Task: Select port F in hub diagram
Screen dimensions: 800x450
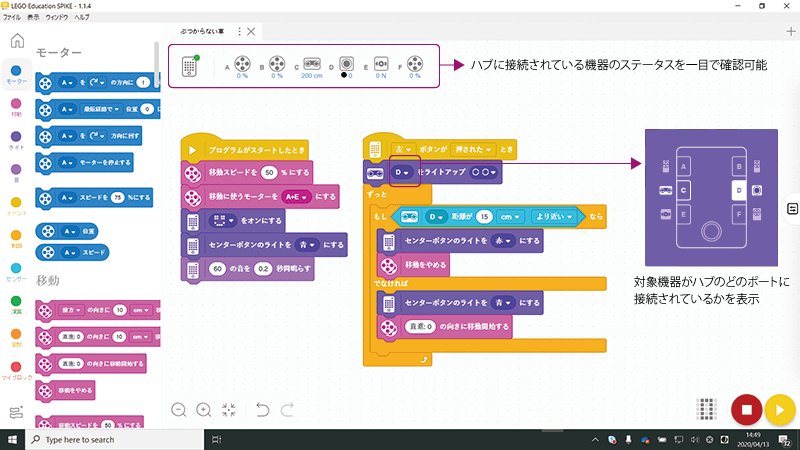Action: 739,214
